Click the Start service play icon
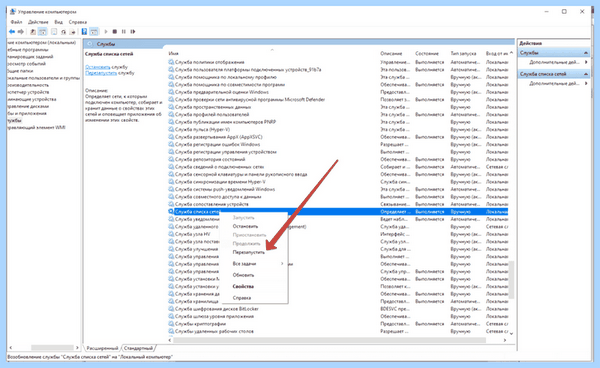Viewport: 600px width, 368px height. pyautogui.click(x=106, y=32)
